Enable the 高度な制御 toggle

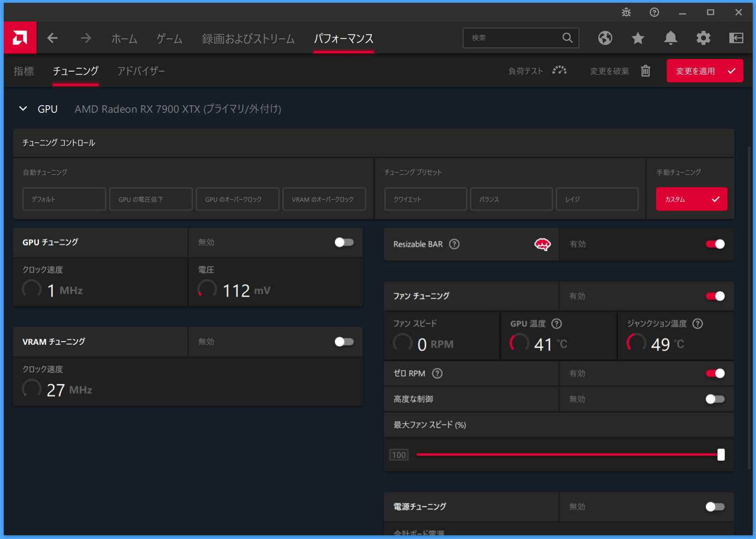715,399
